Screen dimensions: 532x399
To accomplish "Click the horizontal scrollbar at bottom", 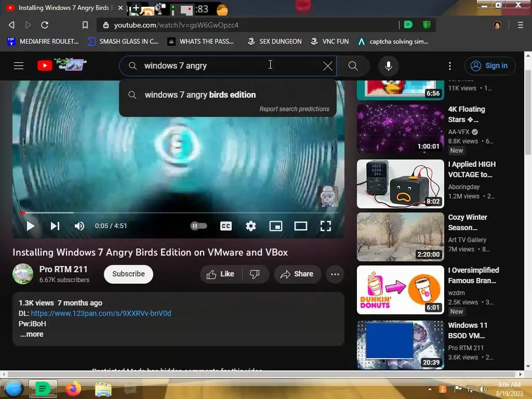I will click(261, 374).
